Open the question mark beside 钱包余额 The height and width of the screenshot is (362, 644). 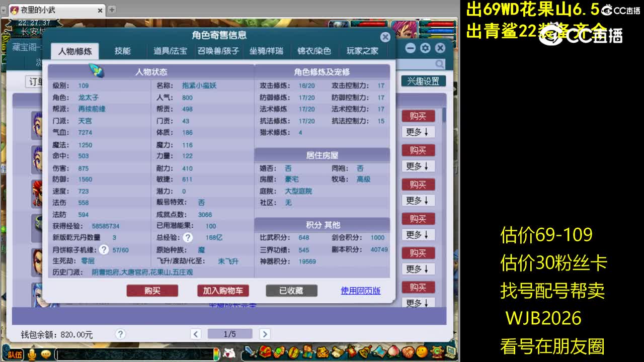coord(120,333)
